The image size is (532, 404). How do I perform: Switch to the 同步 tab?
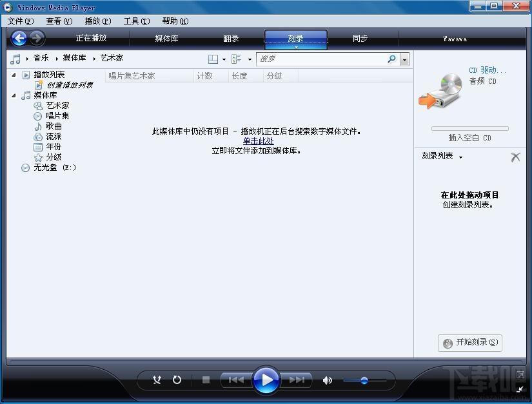point(360,38)
